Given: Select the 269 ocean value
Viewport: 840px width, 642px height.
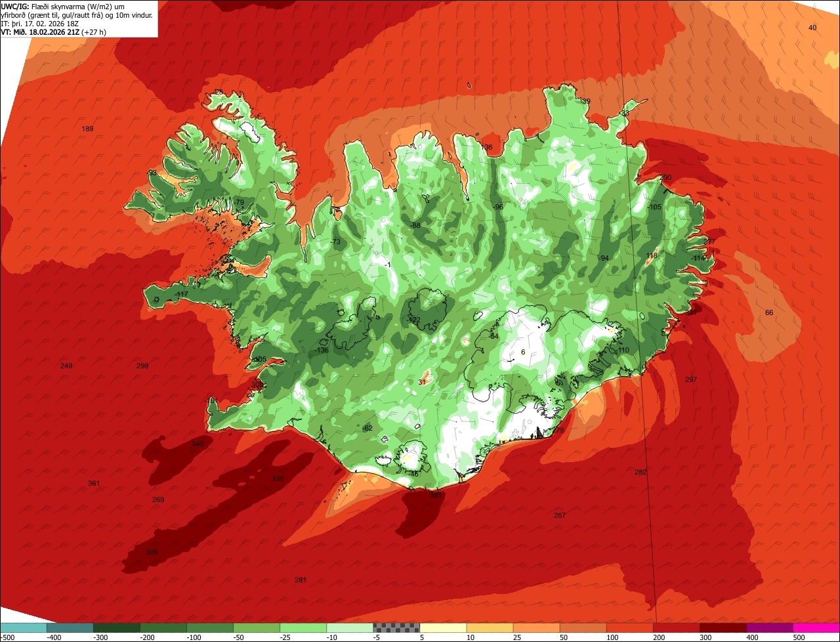Looking at the screenshot, I should point(158,500).
